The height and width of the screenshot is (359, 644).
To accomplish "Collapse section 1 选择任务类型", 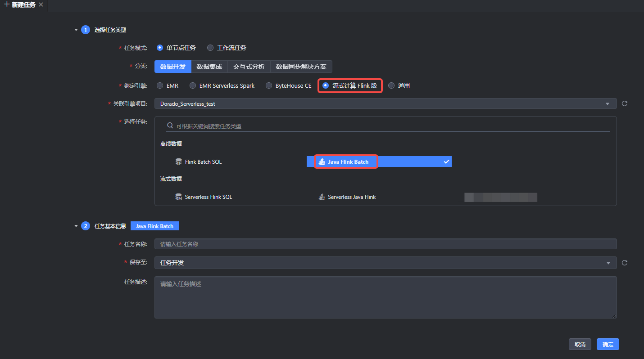I will click(76, 30).
